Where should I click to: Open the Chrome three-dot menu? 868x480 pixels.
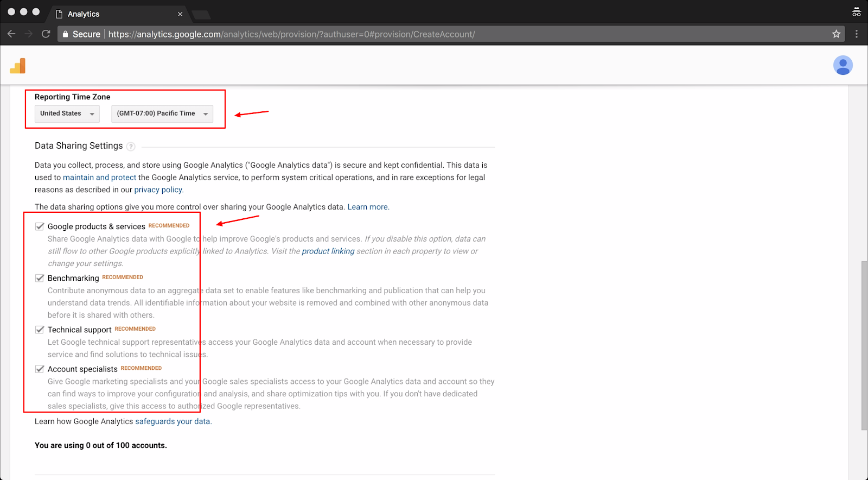pyautogui.click(x=857, y=34)
